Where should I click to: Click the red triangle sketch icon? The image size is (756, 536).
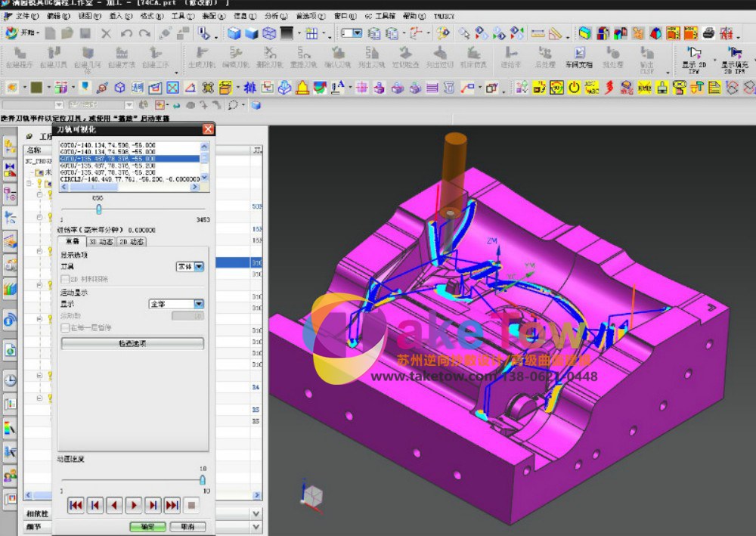(x=191, y=88)
